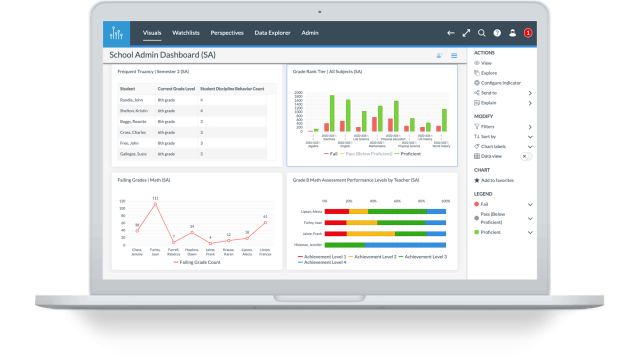640x361 pixels.
Task: Open the red notification badge
Action: [x=528, y=33]
